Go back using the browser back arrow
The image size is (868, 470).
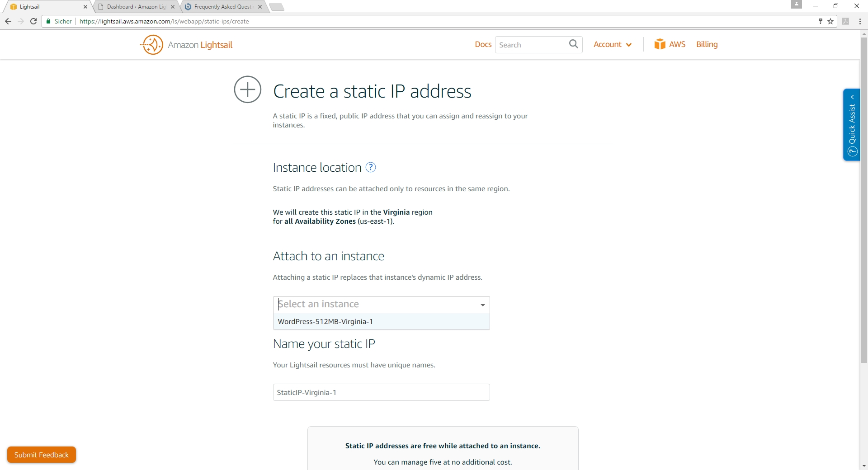tap(8, 21)
